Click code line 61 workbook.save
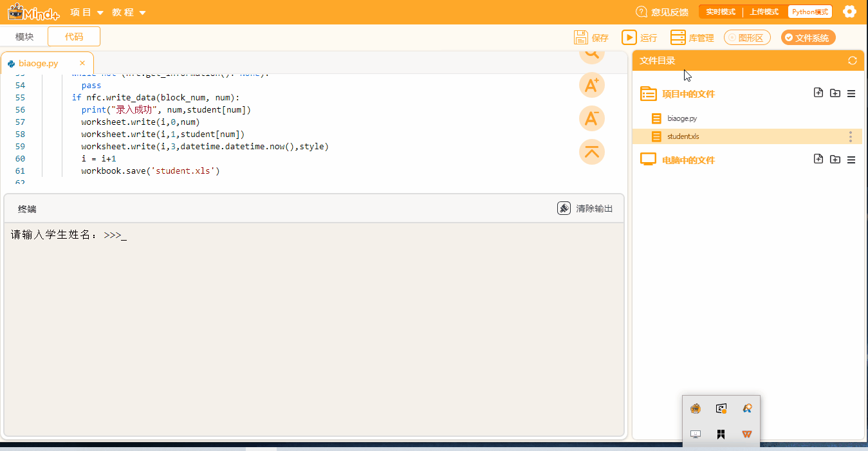The image size is (868, 451). [151, 170]
